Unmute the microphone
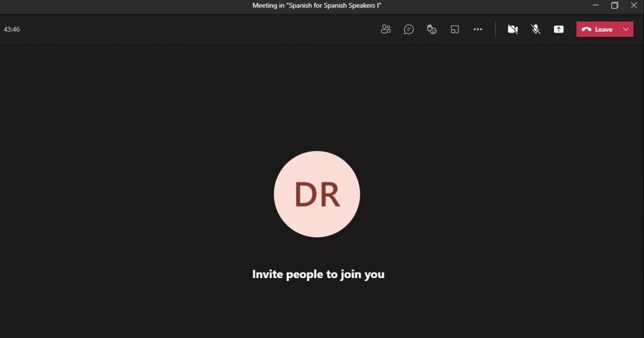Image resolution: width=644 pixels, height=338 pixels. pos(536,29)
